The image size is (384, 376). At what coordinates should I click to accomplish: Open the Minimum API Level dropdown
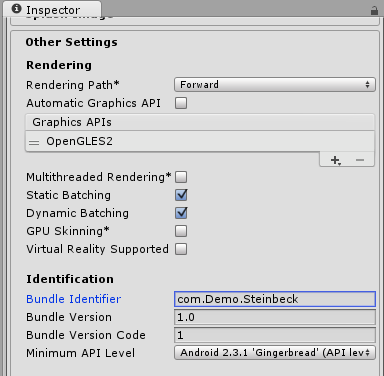[x=275, y=353]
